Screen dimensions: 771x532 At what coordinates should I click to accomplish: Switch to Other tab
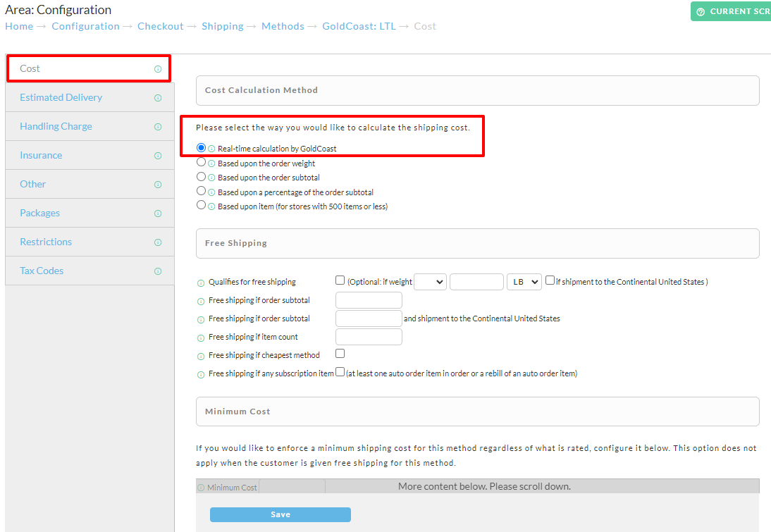[x=90, y=184]
